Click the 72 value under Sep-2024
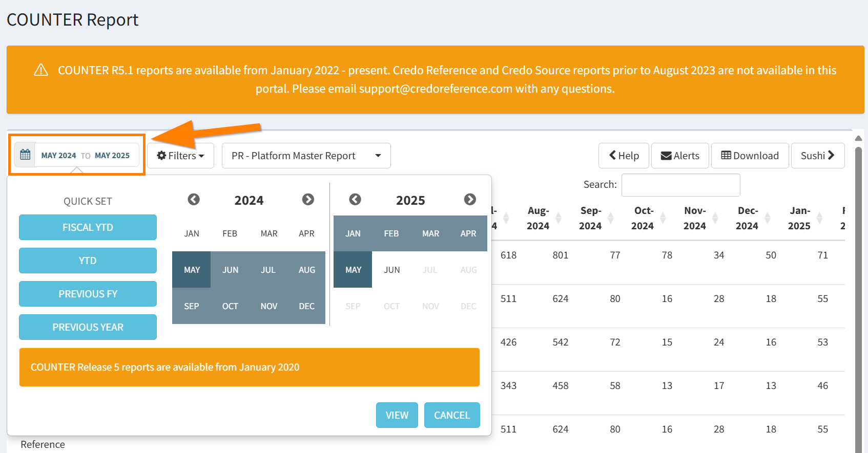The width and height of the screenshot is (868, 453). [615, 342]
